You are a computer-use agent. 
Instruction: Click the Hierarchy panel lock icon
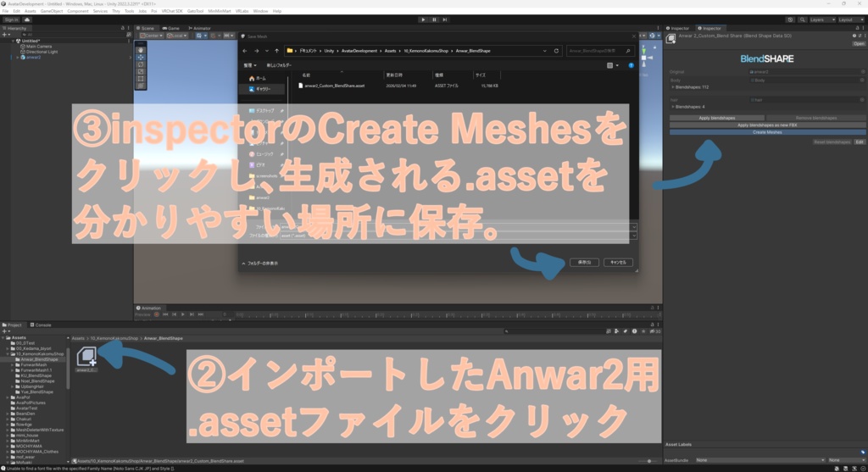(123, 28)
